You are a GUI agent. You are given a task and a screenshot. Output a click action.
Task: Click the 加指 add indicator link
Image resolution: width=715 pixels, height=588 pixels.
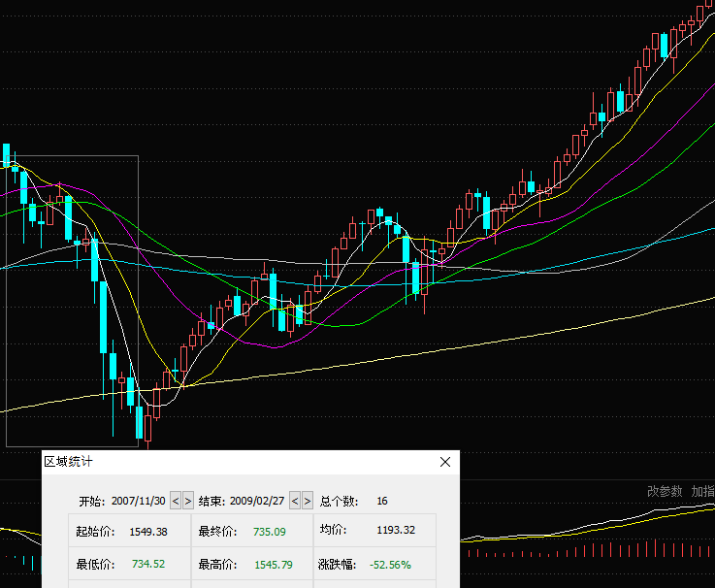702,491
